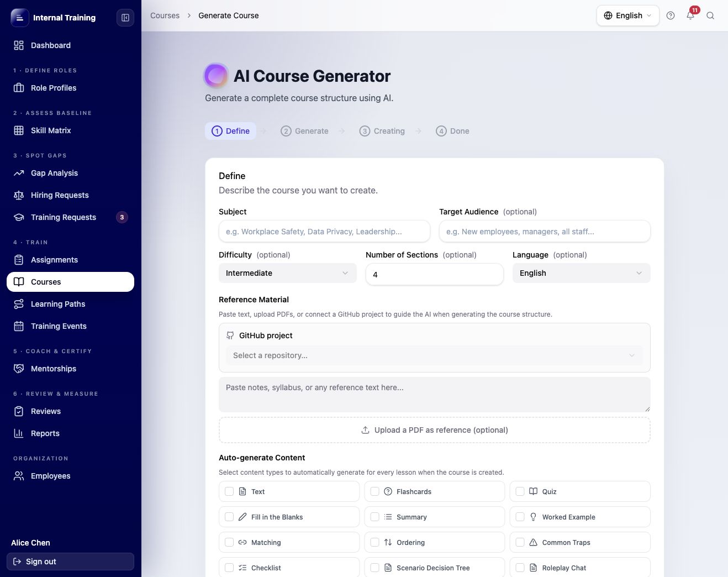Image resolution: width=728 pixels, height=577 pixels.
Task: Click the Sign out button
Action: click(x=70, y=562)
